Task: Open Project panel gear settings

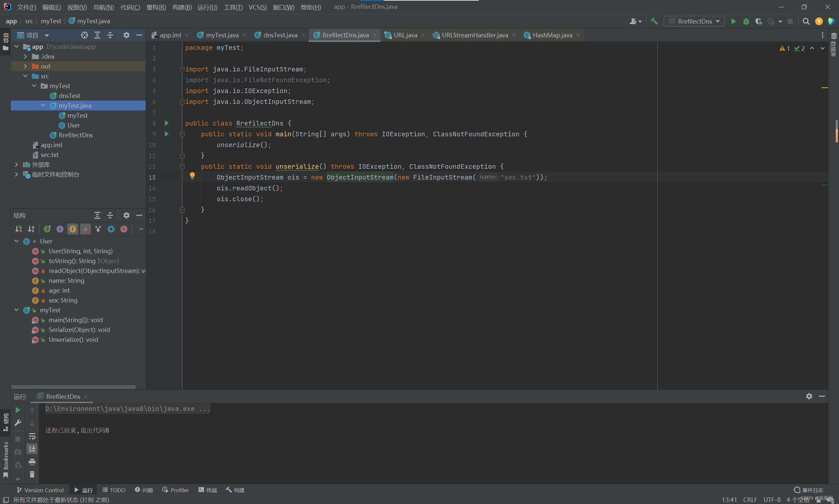Action: pyautogui.click(x=127, y=35)
